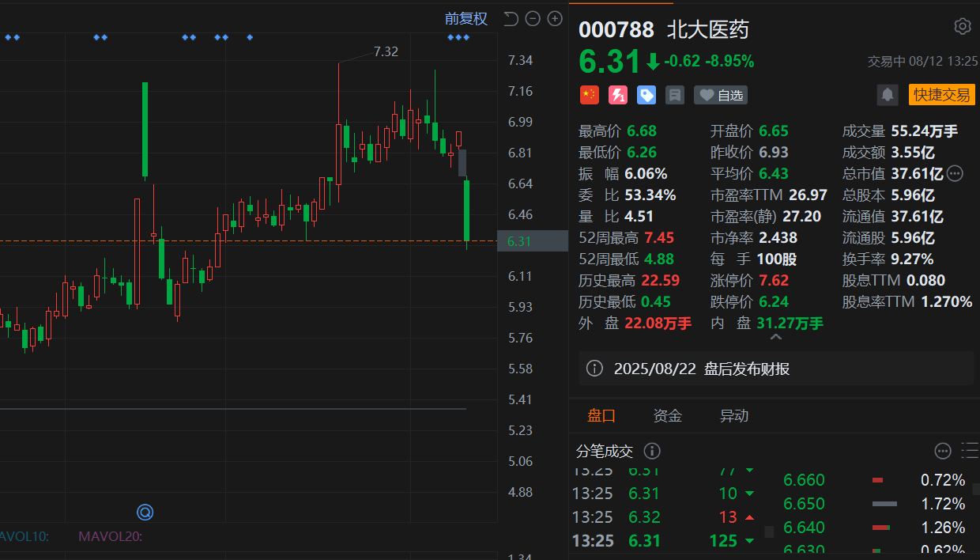Click the ellipsis icon next to 总市值

pos(955,173)
